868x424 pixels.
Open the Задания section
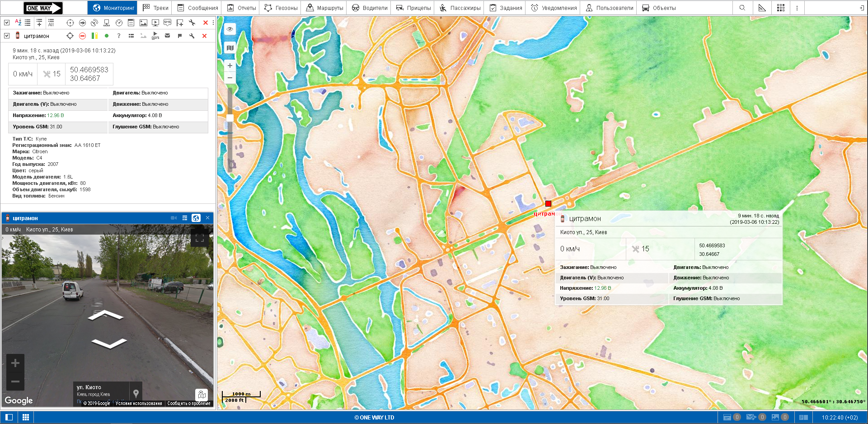[506, 8]
